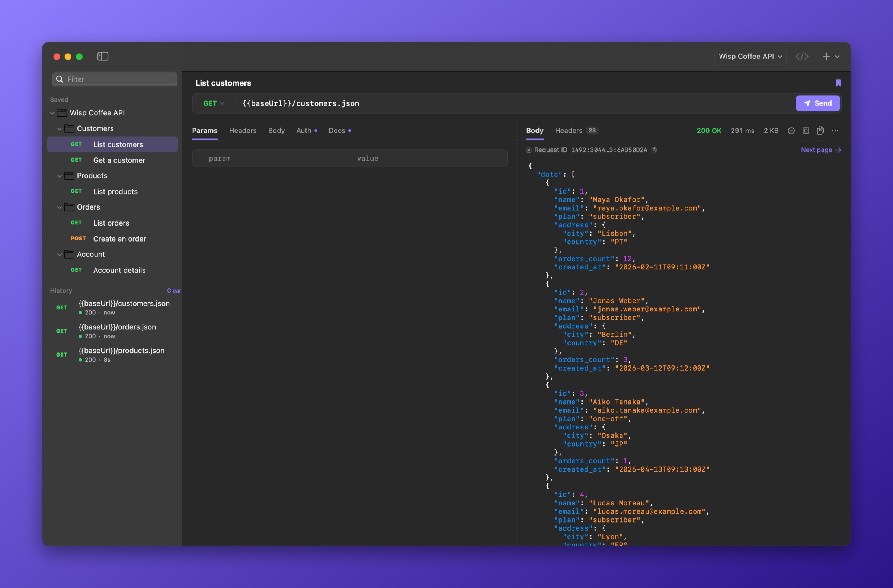Collapse the Wisp Coffee API collection chevron
This screenshot has width=893, height=588.
point(52,113)
